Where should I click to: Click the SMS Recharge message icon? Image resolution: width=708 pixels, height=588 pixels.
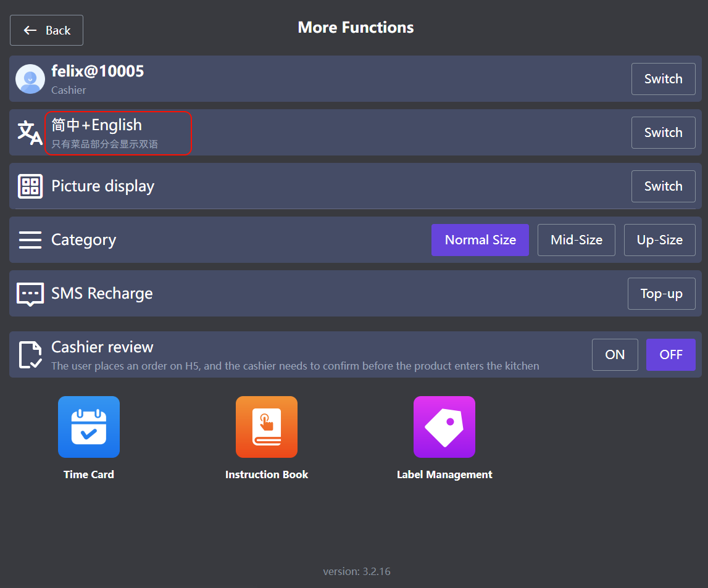coord(30,294)
